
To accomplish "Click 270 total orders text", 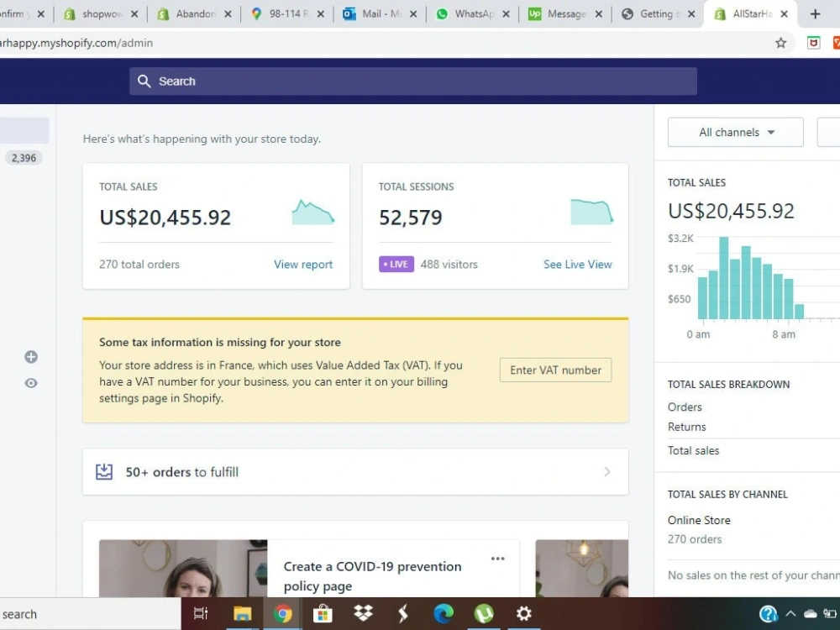I will pyautogui.click(x=139, y=264).
